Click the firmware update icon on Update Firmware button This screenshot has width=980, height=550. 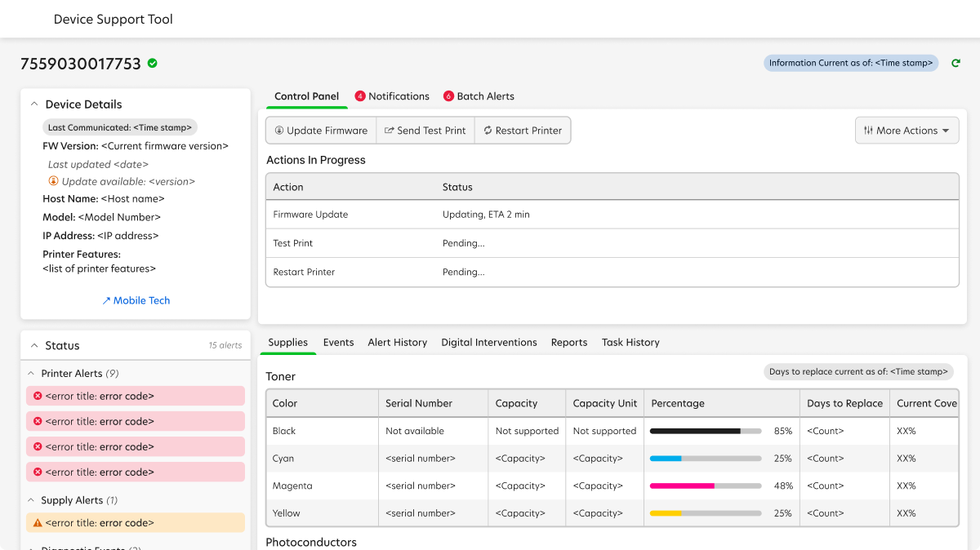[x=280, y=130]
